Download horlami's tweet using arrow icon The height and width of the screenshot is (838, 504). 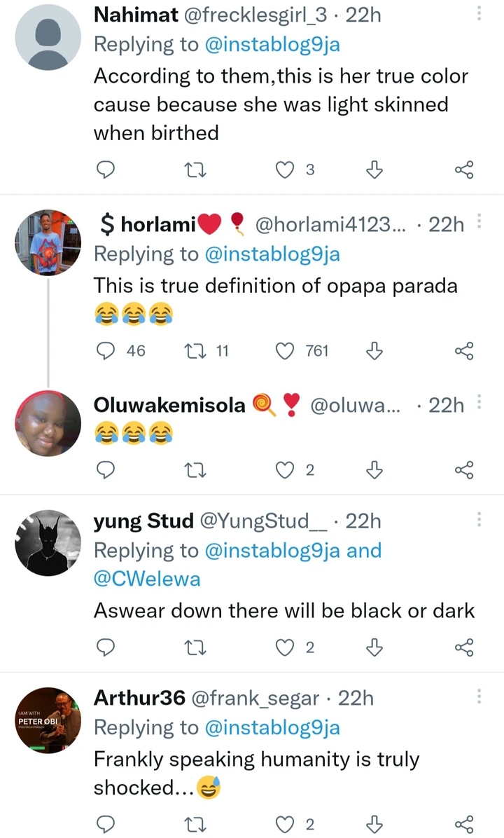374,350
